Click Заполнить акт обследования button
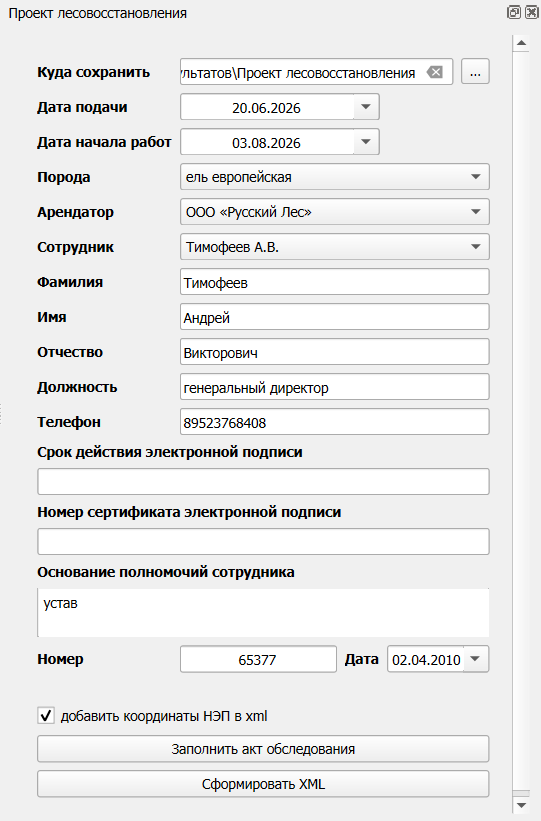 click(x=263, y=749)
